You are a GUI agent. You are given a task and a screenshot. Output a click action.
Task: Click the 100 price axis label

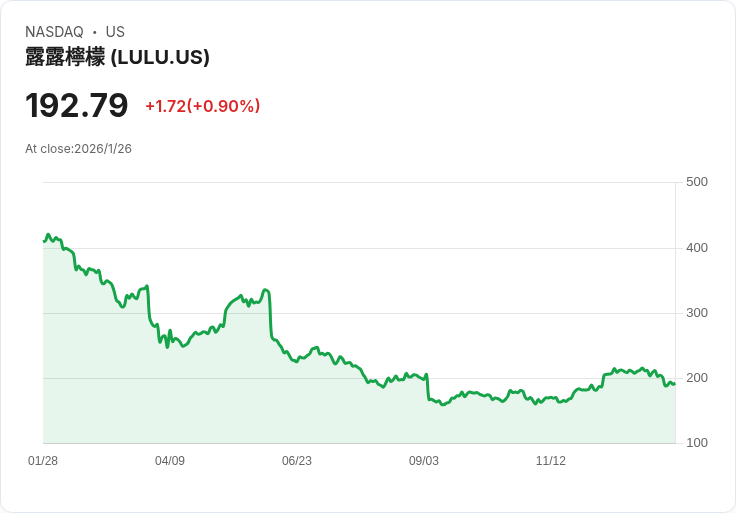(x=697, y=442)
